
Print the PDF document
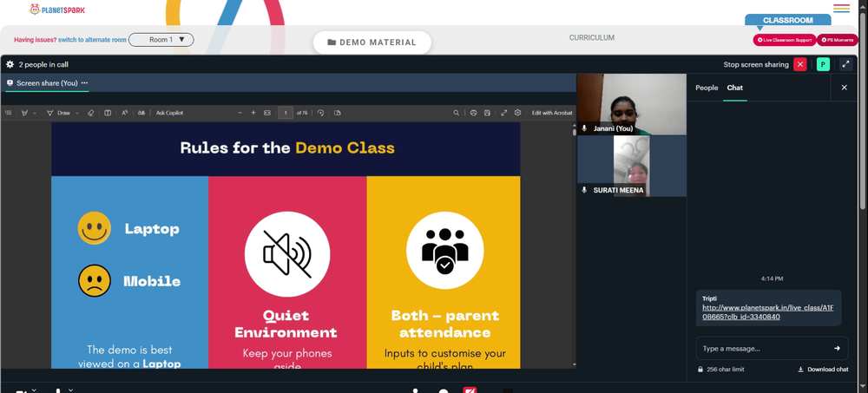[x=473, y=113]
